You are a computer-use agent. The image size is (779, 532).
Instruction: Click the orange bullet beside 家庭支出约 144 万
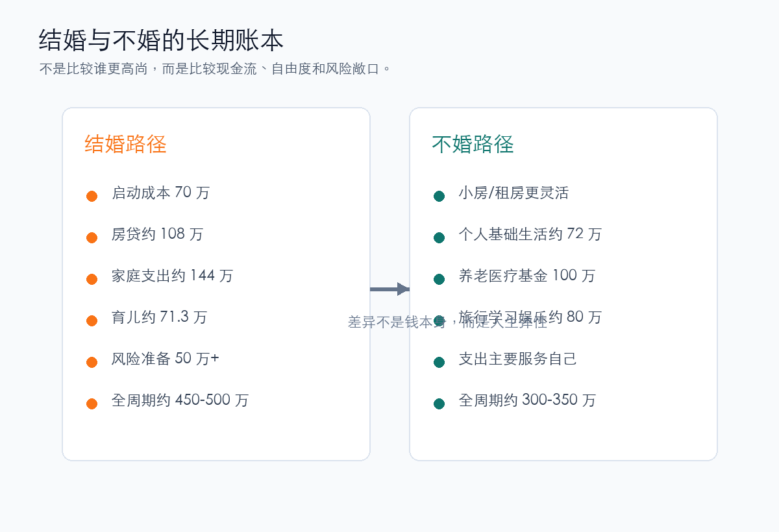click(x=92, y=279)
